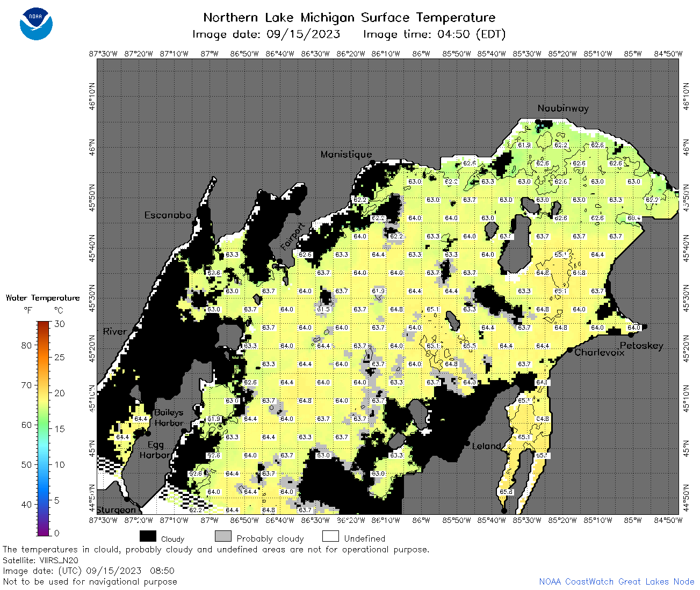Screen dimensions: 700x590
Task: Click the NOAA logo emblem
Action: point(36,24)
